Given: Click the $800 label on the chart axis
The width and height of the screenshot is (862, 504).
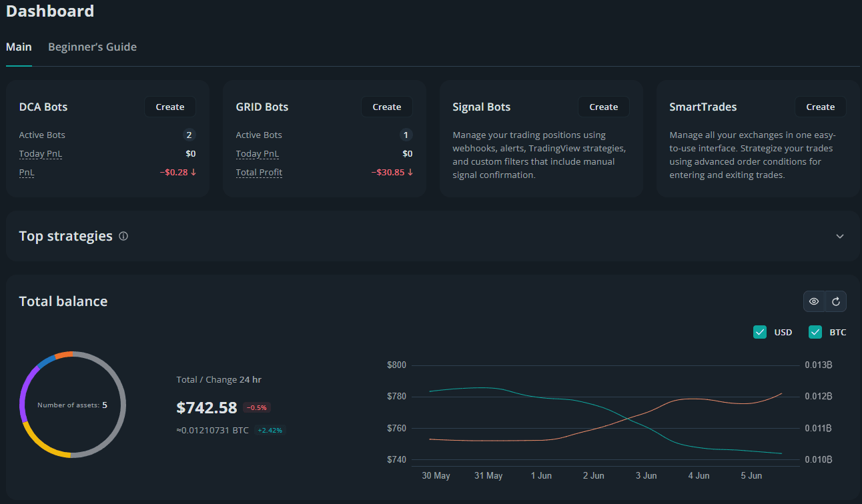Looking at the screenshot, I should [x=396, y=365].
